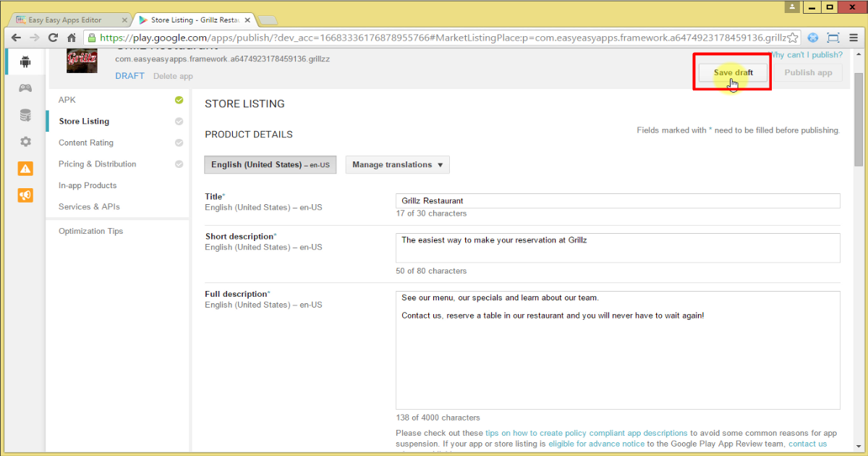
Task: Select English (United States) language button
Action: click(x=270, y=165)
